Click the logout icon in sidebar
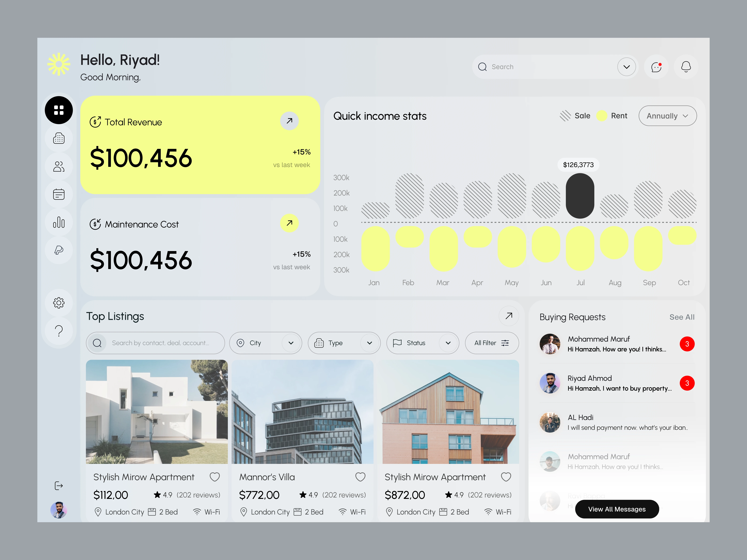This screenshot has width=747, height=560. (59, 486)
